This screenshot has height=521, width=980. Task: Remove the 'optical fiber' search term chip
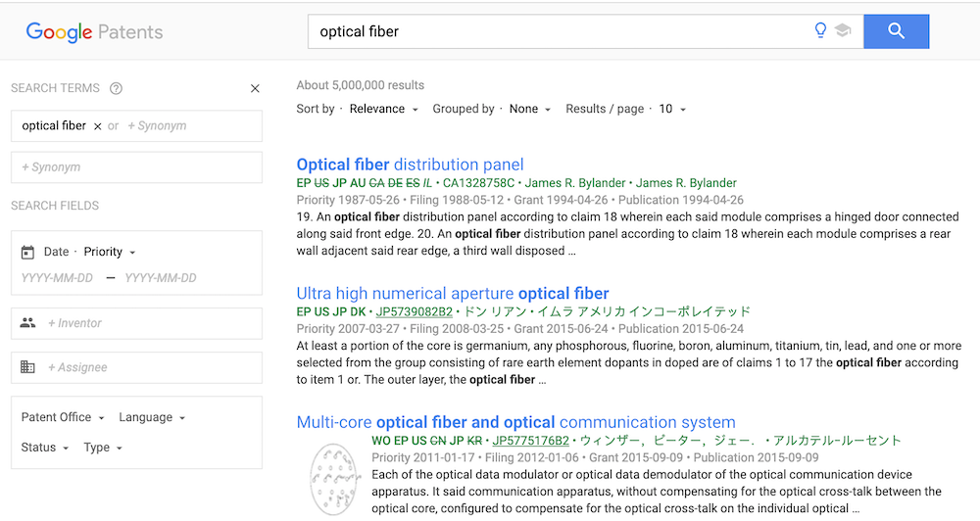(x=97, y=126)
